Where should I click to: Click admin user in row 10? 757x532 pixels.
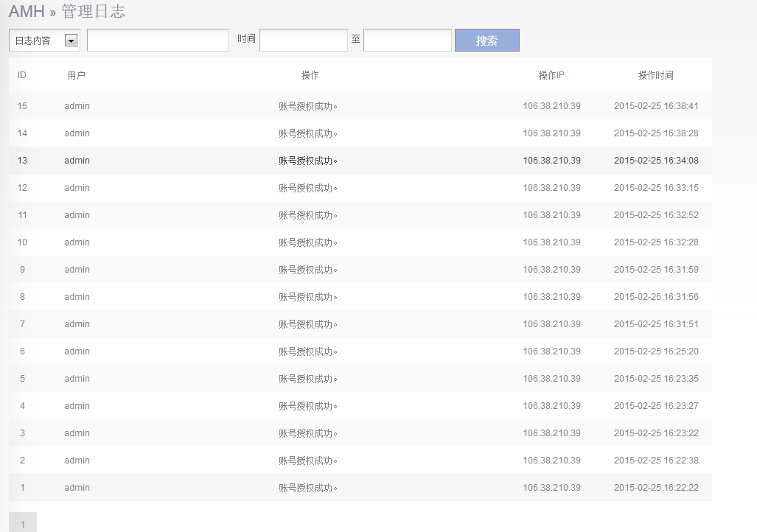77,242
